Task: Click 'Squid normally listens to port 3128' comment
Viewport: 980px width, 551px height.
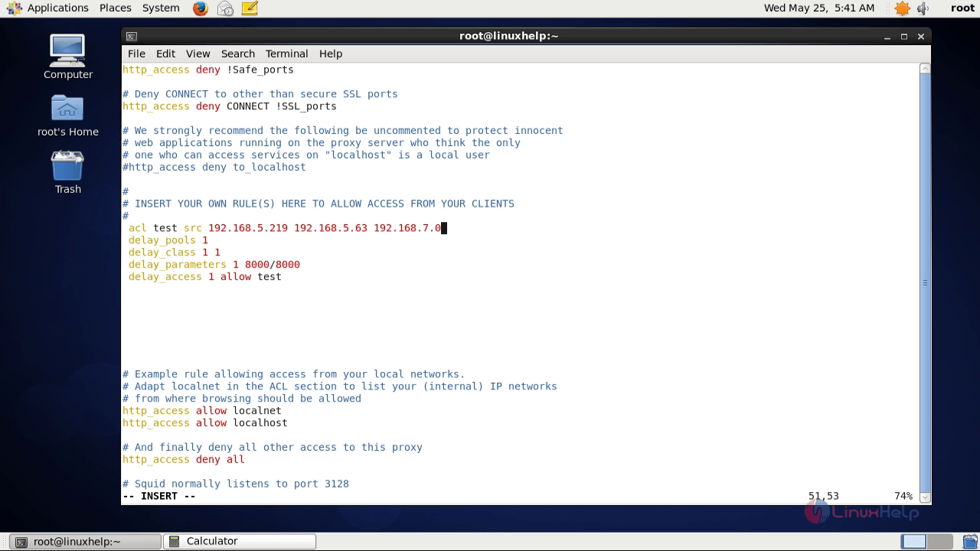Action: pos(235,484)
